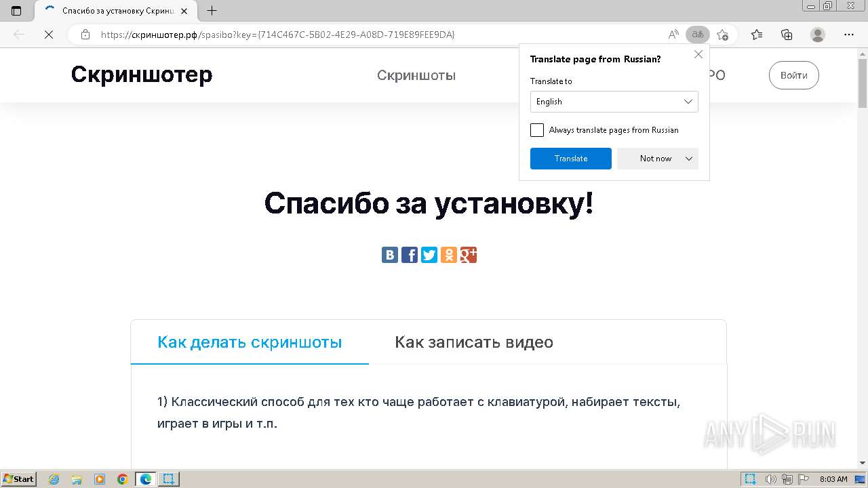The height and width of the screenshot is (488, 868).
Task: Close the Translate popup
Action: 698,54
